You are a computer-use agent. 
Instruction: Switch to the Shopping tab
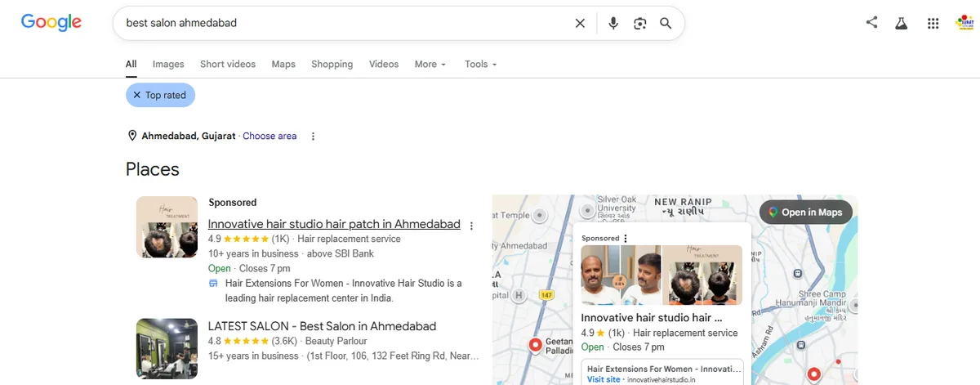[332, 64]
